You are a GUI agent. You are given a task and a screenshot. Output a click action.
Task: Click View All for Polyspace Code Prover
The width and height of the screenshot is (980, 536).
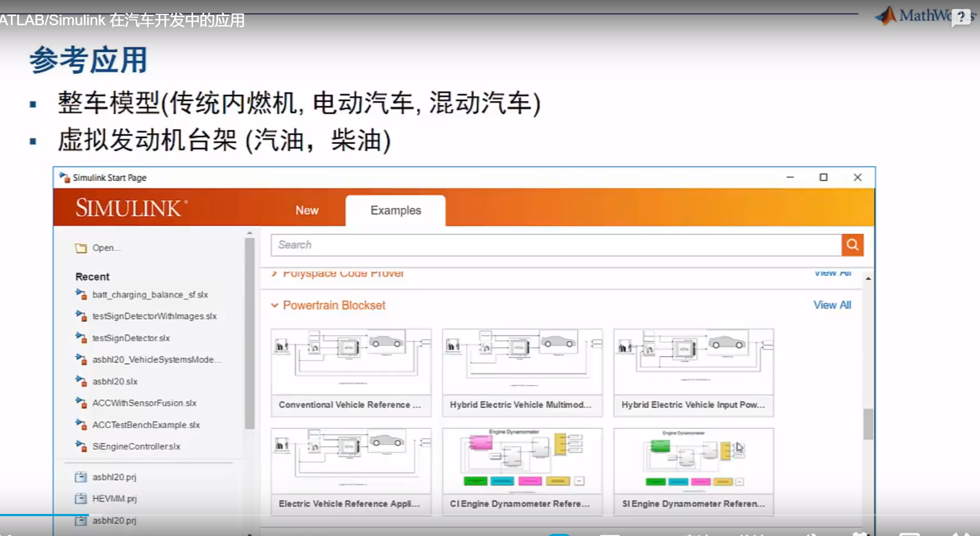[832, 273]
